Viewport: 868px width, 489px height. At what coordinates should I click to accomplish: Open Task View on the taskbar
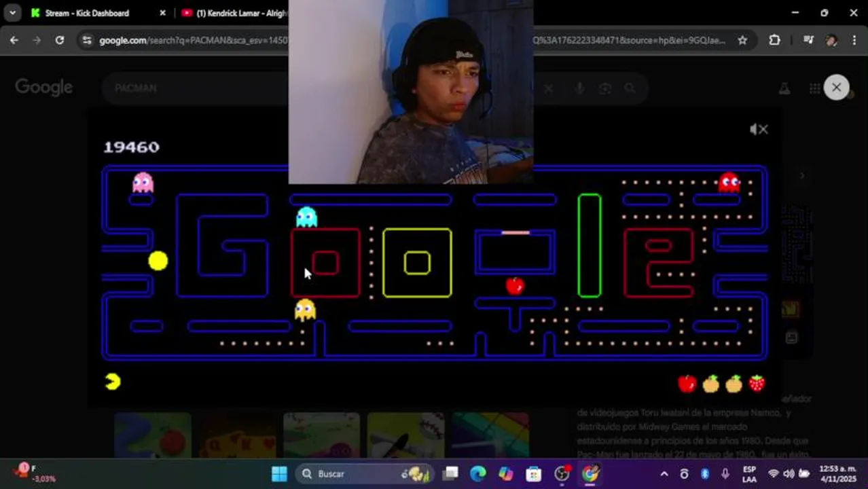pos(450,473)
